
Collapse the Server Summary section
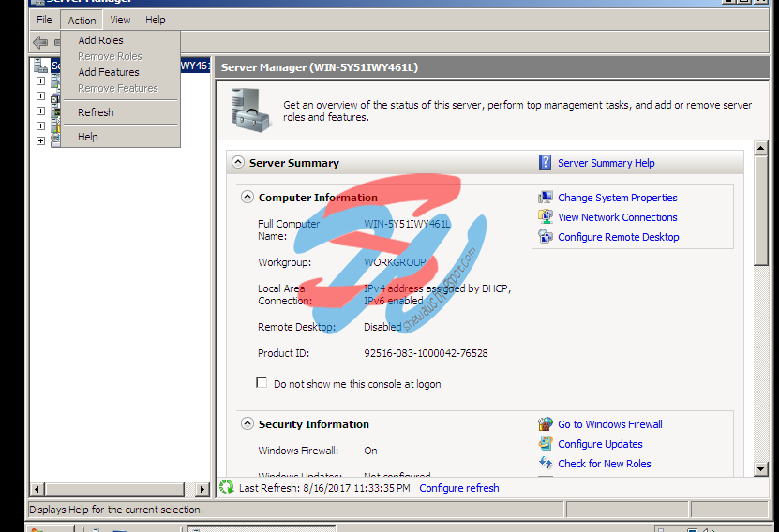[238, 162]
